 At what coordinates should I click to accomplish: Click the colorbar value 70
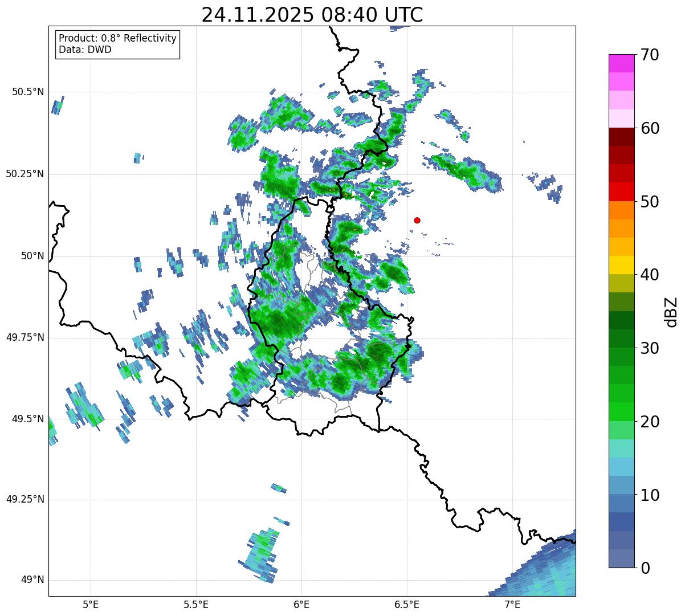coord(650,55)
